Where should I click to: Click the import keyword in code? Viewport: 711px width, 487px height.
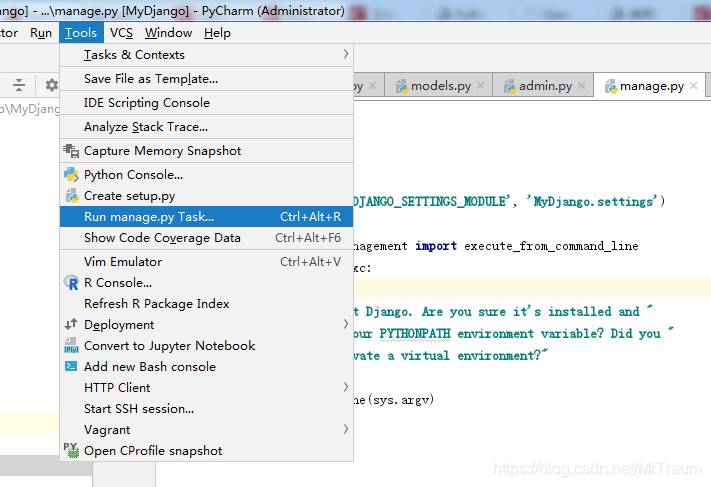click(436, 246)
